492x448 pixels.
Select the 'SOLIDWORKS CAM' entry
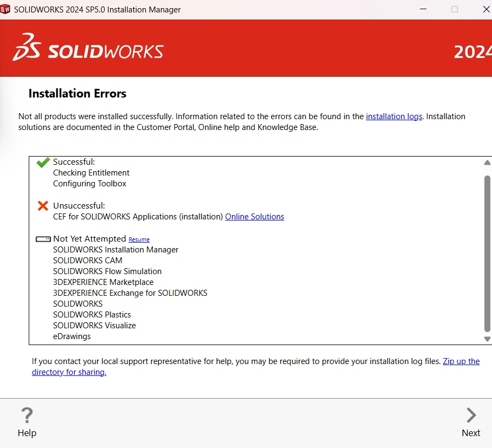[x=88, y=261]
